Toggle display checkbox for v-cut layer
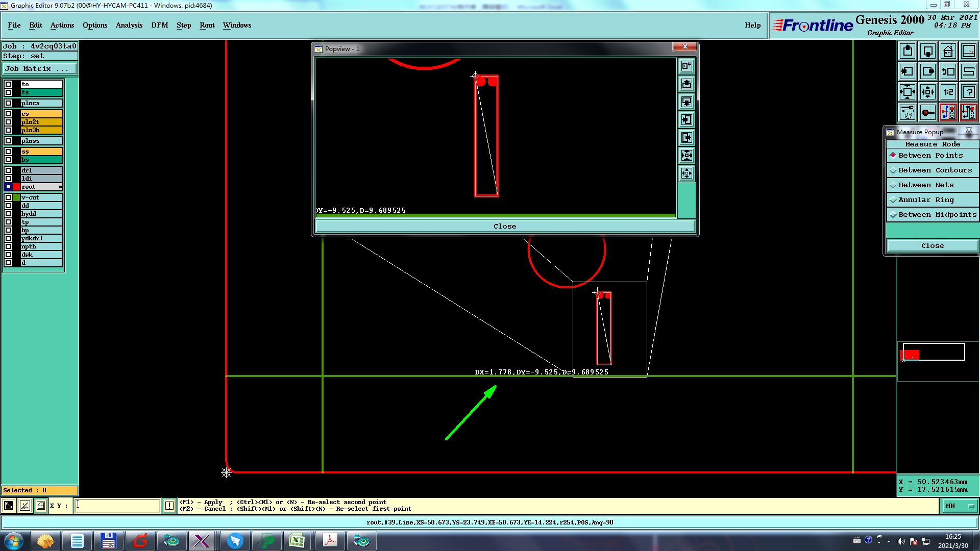The height and width of the screenshot is (551, 980). (8, 197)
